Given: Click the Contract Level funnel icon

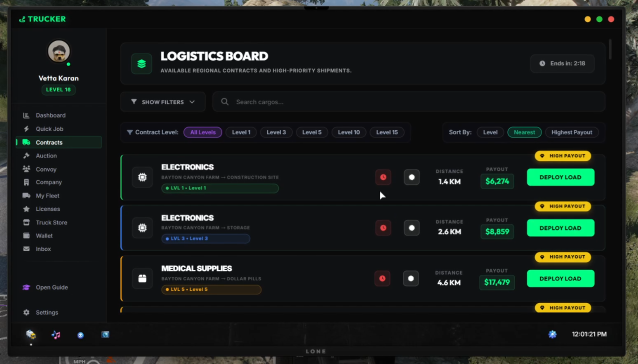Looking at the screenshot, I should pyautogui.click(x=130, y=132).
